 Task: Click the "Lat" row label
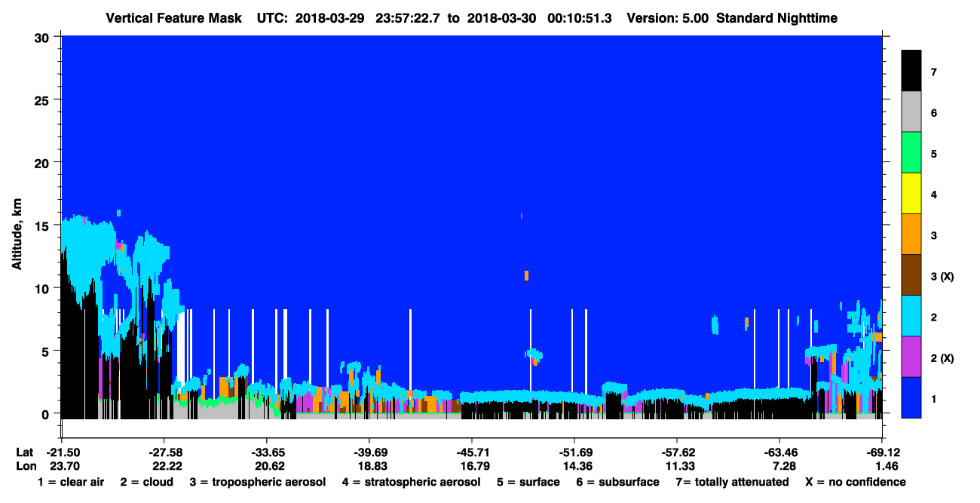[x=25, y=452]
